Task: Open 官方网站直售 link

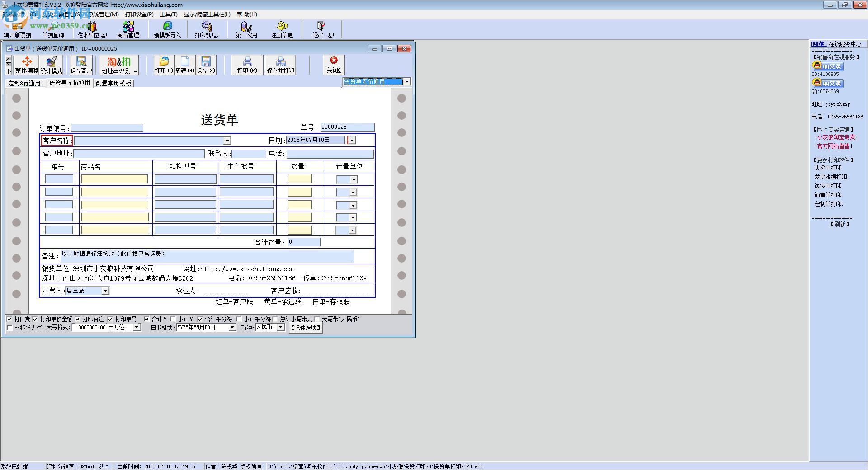Action: click(x=833, y=146)
